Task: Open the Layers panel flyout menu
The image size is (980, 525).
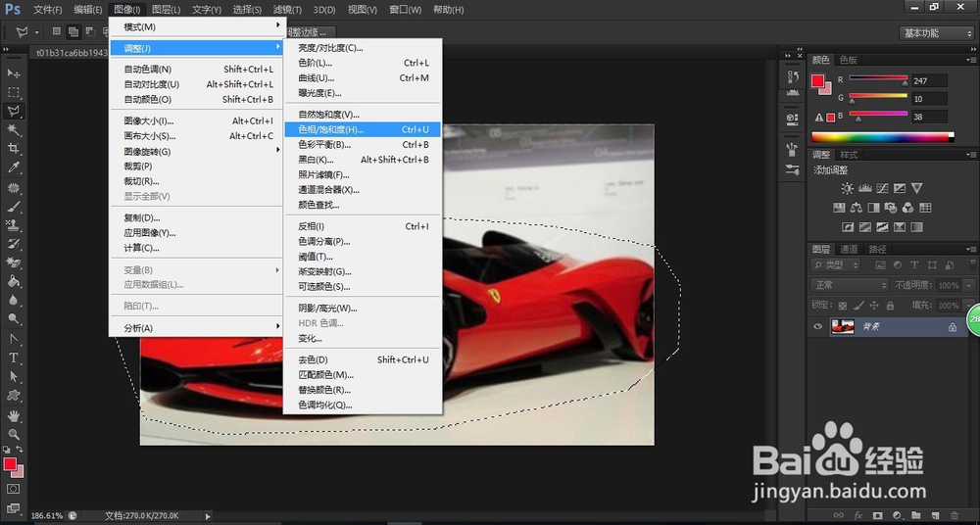Action: 970,249
